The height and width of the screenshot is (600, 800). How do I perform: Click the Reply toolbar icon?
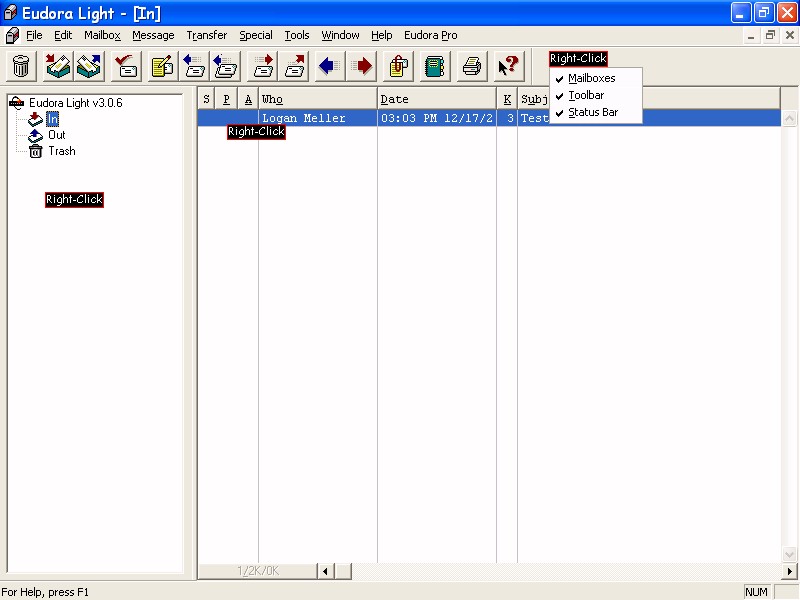coord(194,66)
